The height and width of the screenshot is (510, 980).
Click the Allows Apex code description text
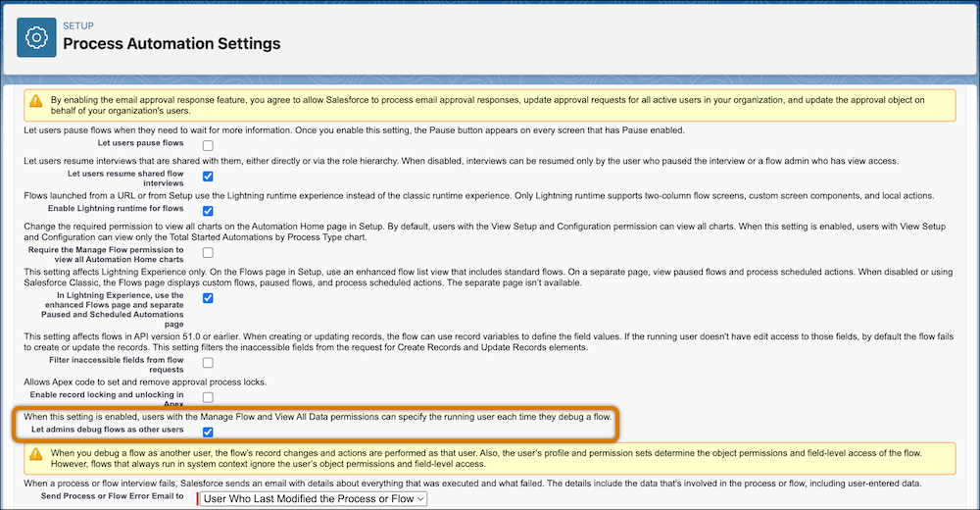pyautogui.click(x=145, y=382)
